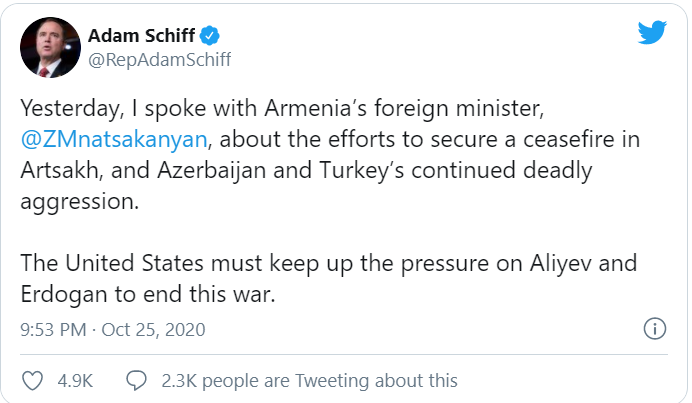Like the tweet with the heart icon

pos(33,380)
